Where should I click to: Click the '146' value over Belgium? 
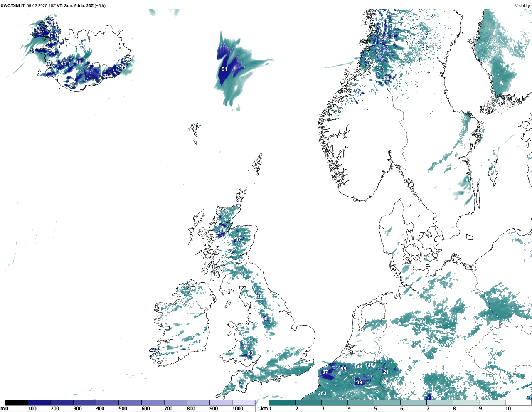tap(369, 365)
